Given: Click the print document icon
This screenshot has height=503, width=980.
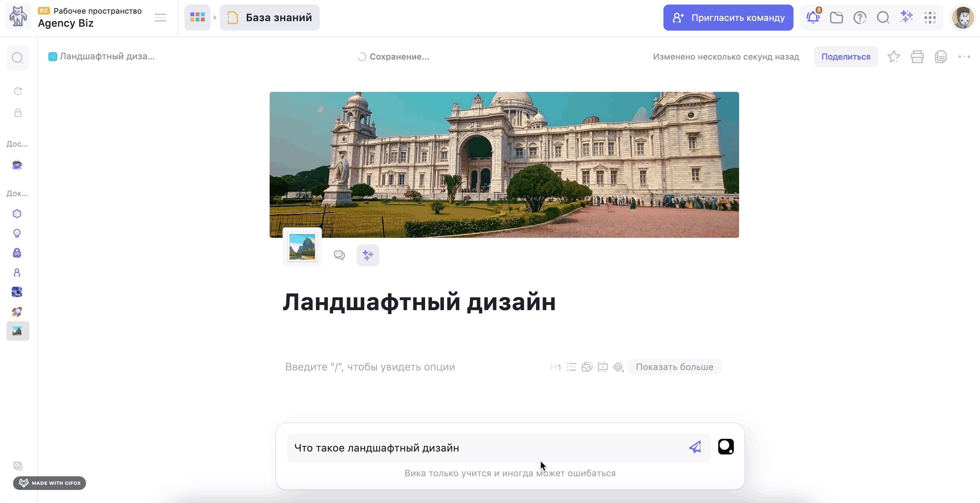Looking at the screenshot, I should (x=917, y=57).
